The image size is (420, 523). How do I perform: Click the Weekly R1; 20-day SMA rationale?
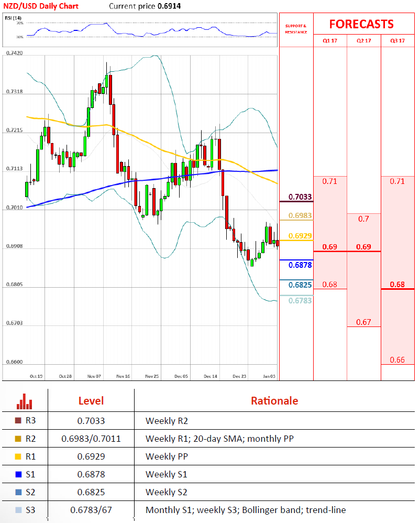[x=219, y=439]
